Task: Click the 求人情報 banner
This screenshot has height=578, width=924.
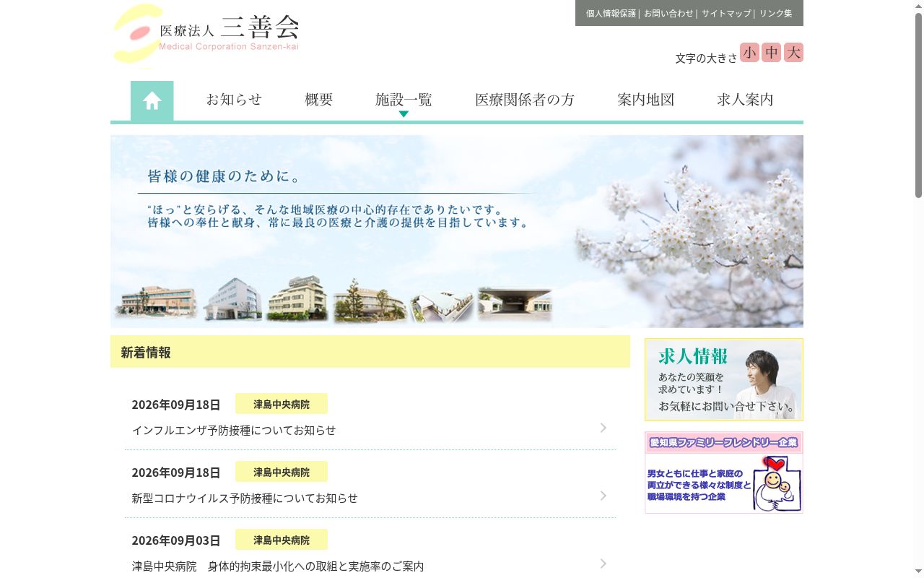Action: pyautogui.click(x=724, y=379)
